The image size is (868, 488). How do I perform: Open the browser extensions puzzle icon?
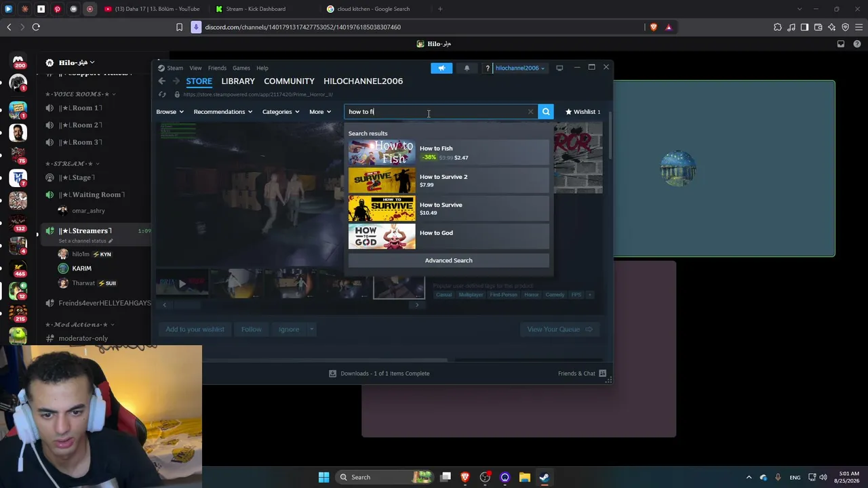pyautogui.click(x=777, y=27)
